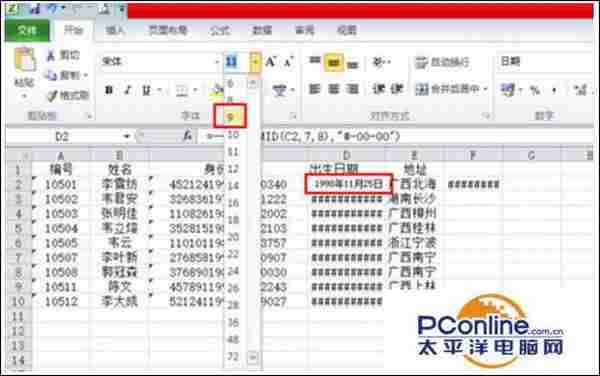This screenshot has height=376, width=600.
Task: Click the Select All corner of the sheet
Action: pos(18,156)
